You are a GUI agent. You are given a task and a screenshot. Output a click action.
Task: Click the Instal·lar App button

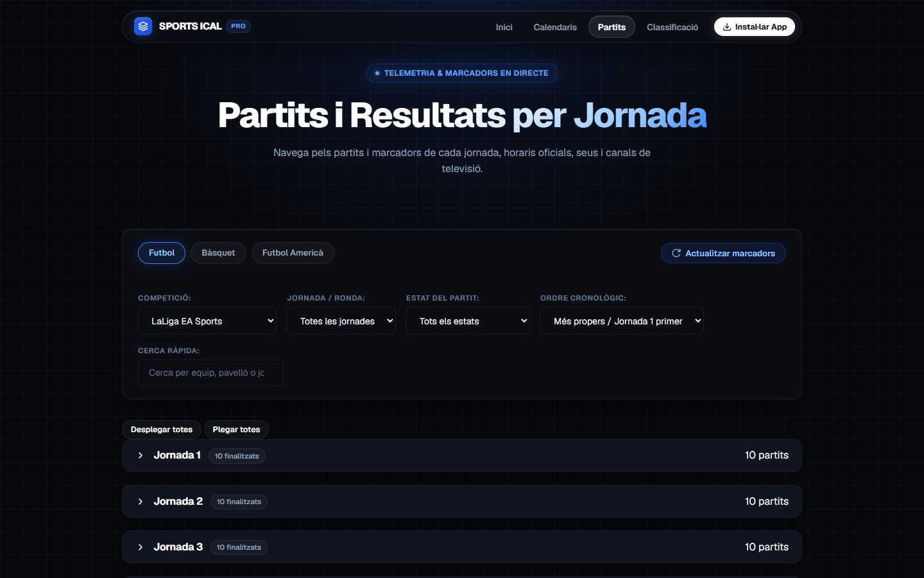tap(755, 27)
